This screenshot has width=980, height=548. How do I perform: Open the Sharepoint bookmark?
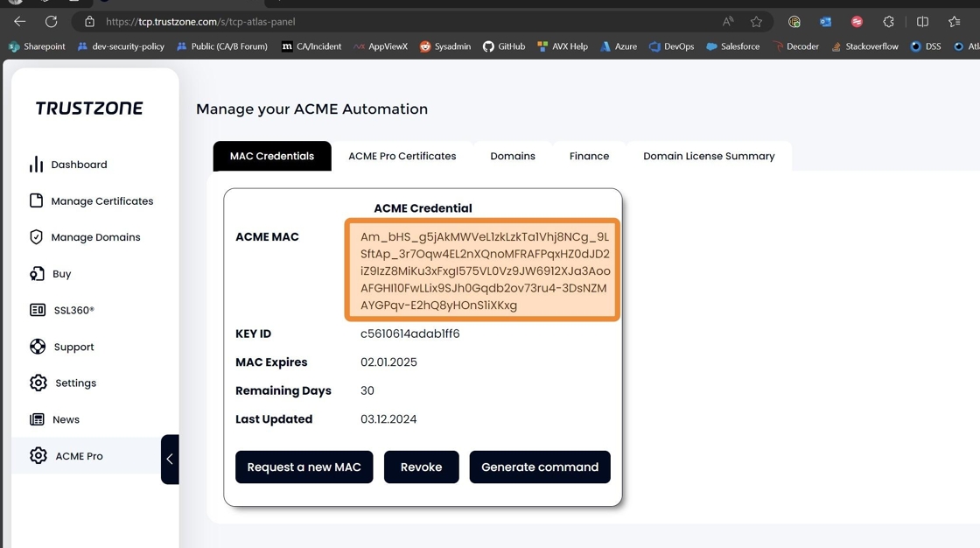pyautogui.click(x=37, y=46)
